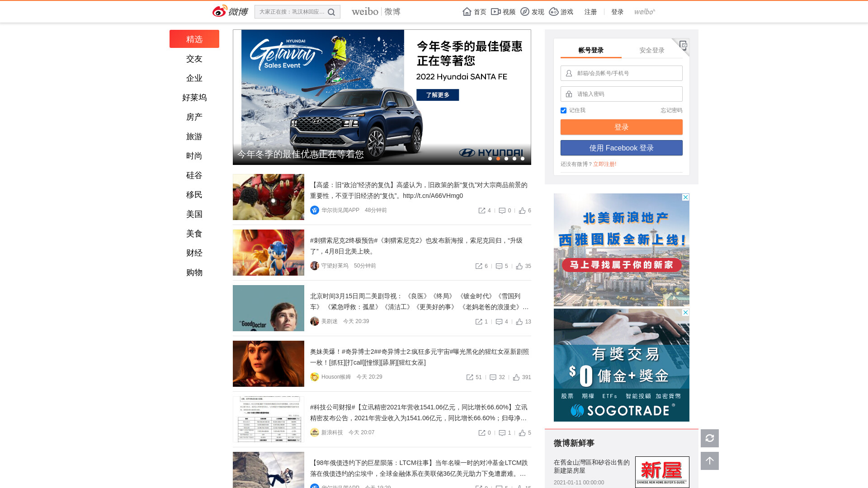
Task: Select 美食 category in left menu
Action: (x=194, y=234)
